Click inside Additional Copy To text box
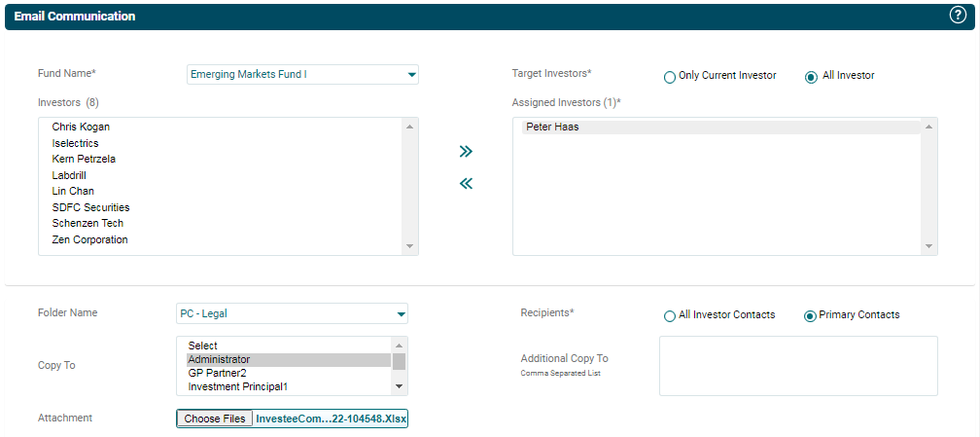 pos(797,366)
